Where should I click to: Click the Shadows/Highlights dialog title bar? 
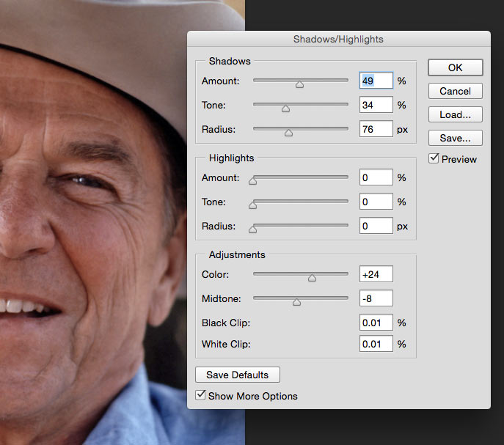[x=338, y=39]
